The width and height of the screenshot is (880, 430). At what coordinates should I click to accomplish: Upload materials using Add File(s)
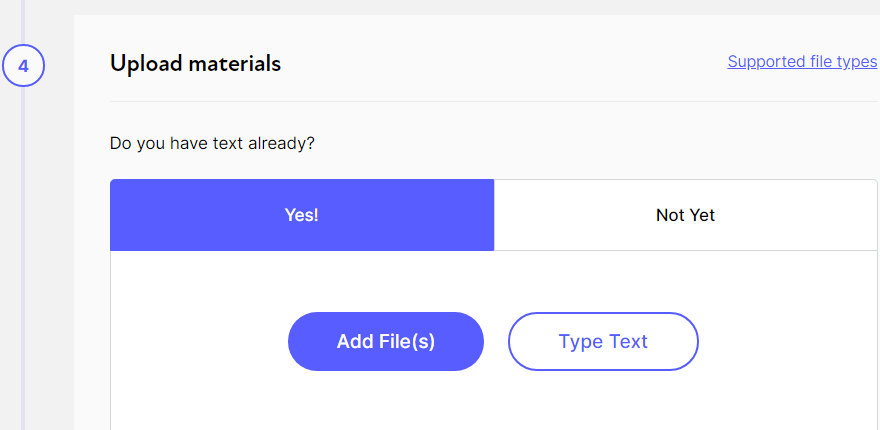tap(385, 342)
